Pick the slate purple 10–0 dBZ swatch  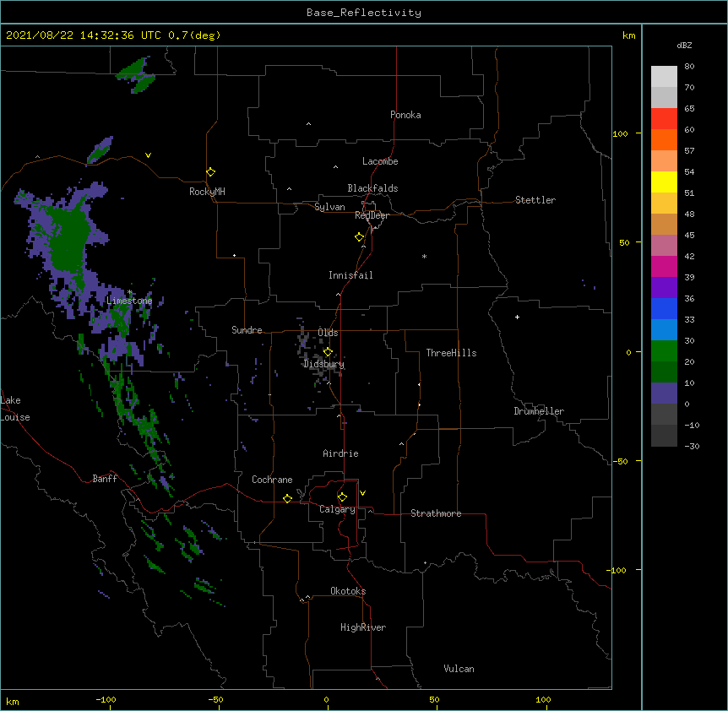tap(664, 393)
